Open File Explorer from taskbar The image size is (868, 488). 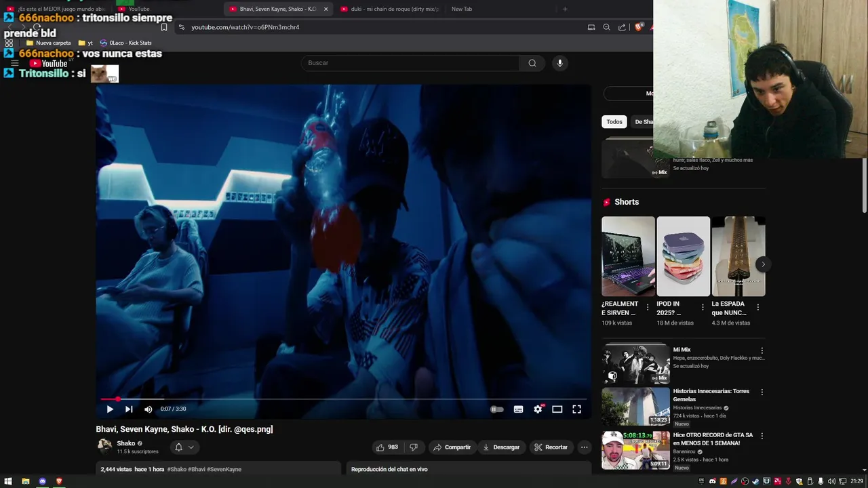point(25,481)
